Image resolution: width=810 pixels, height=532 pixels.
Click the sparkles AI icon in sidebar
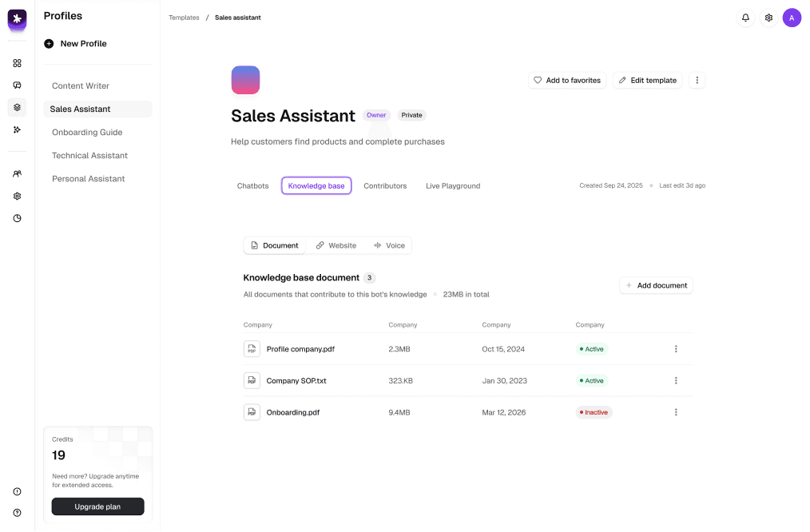(17, 129)
